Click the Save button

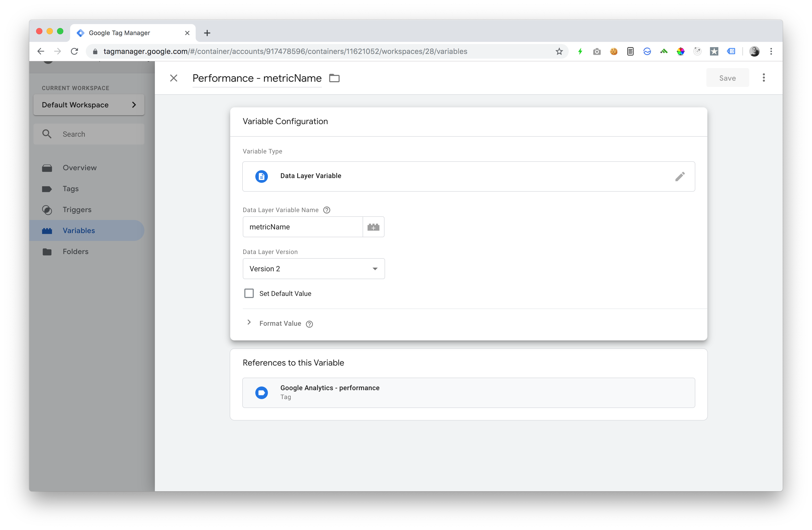tap(727, 78)
